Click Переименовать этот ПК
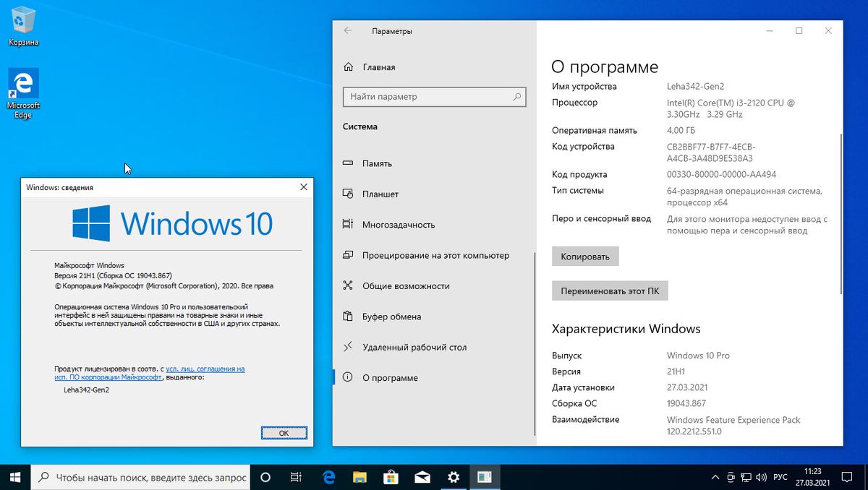This screenshot has width=868, height=490. click(x=610, y=291)
